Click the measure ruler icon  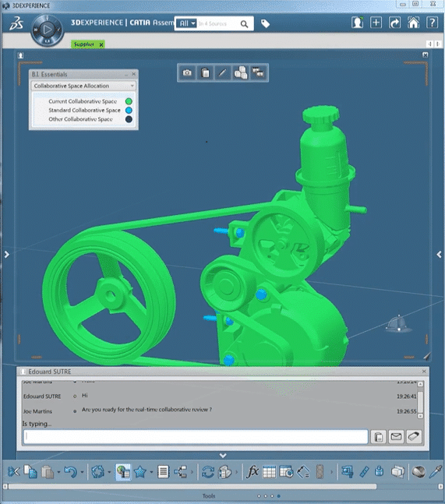364,472
